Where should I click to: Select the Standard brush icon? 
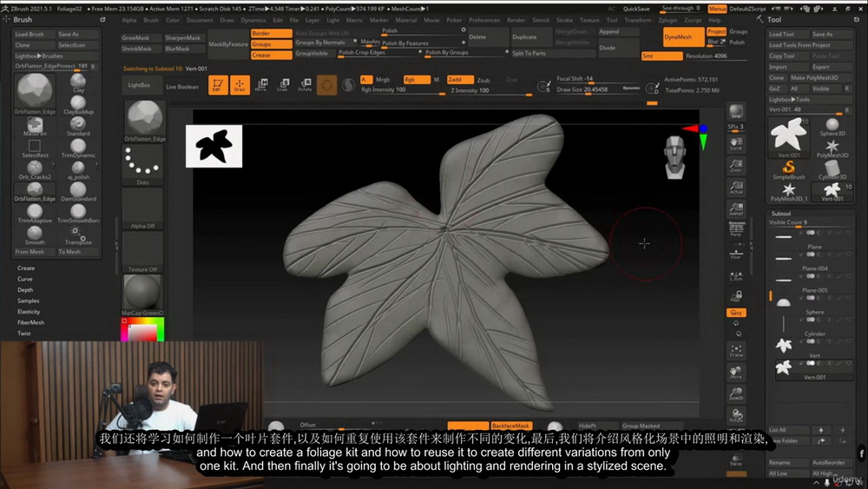78,126
